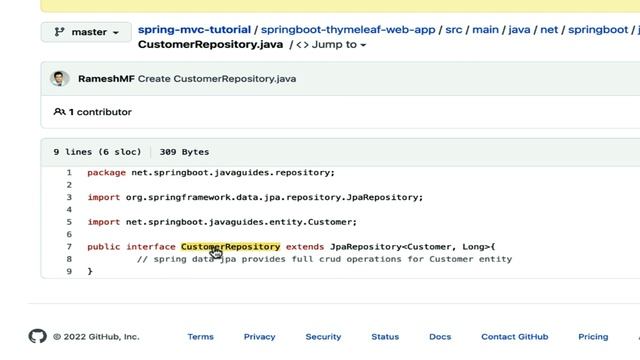Click the git branch icon beside master
Screen dimensions: 640x360
tap(60, 32)
